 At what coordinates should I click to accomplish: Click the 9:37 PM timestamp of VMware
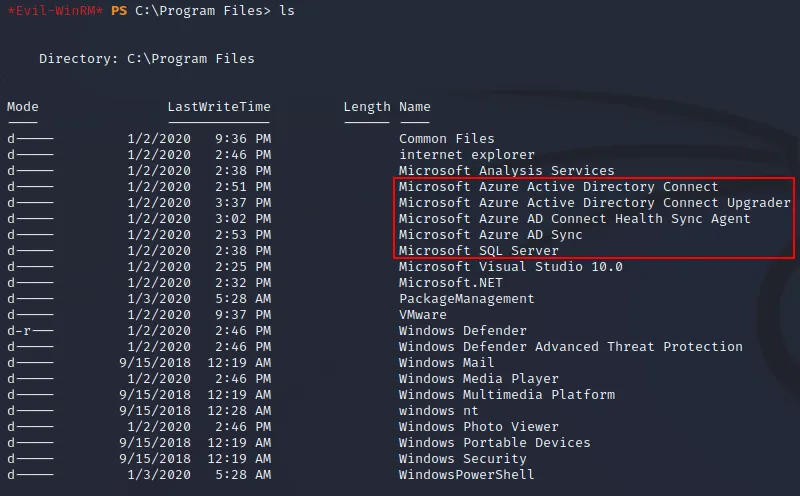[243, 314]
